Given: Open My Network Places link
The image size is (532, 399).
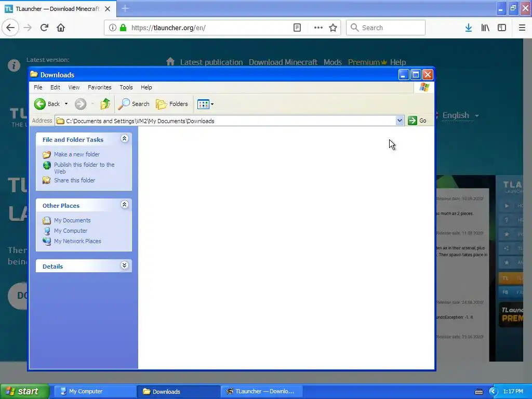Looking at the screenshot, I should pyautogui.click(x=77, y=241).
